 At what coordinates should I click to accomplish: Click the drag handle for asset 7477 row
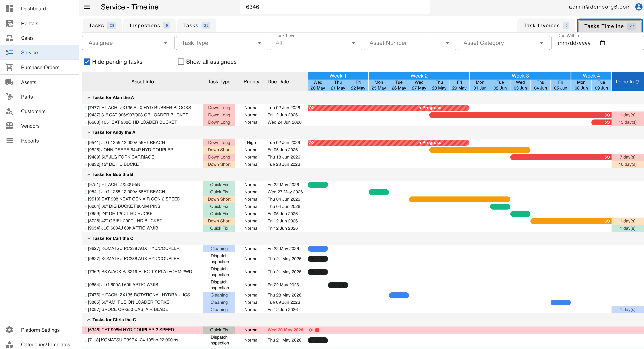[86, 108]
